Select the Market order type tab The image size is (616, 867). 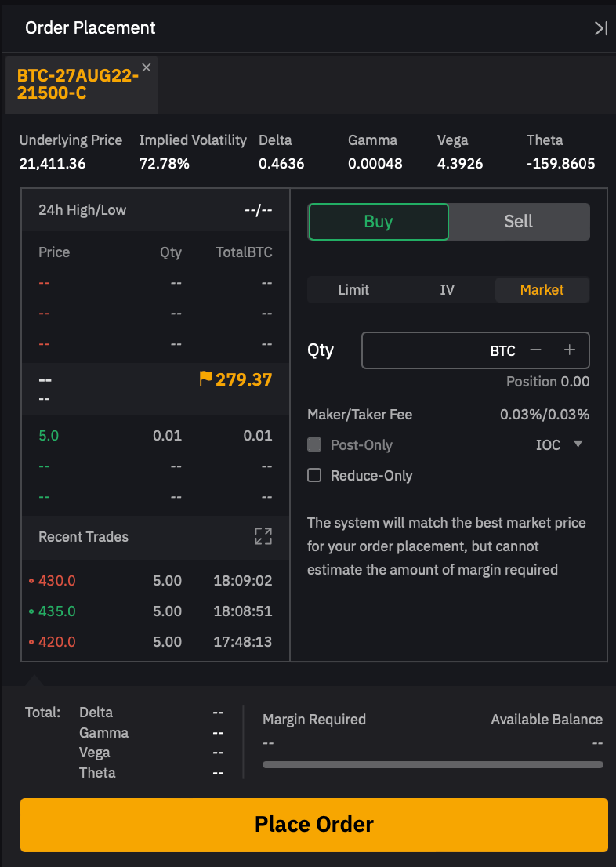(x=542, y=289)
